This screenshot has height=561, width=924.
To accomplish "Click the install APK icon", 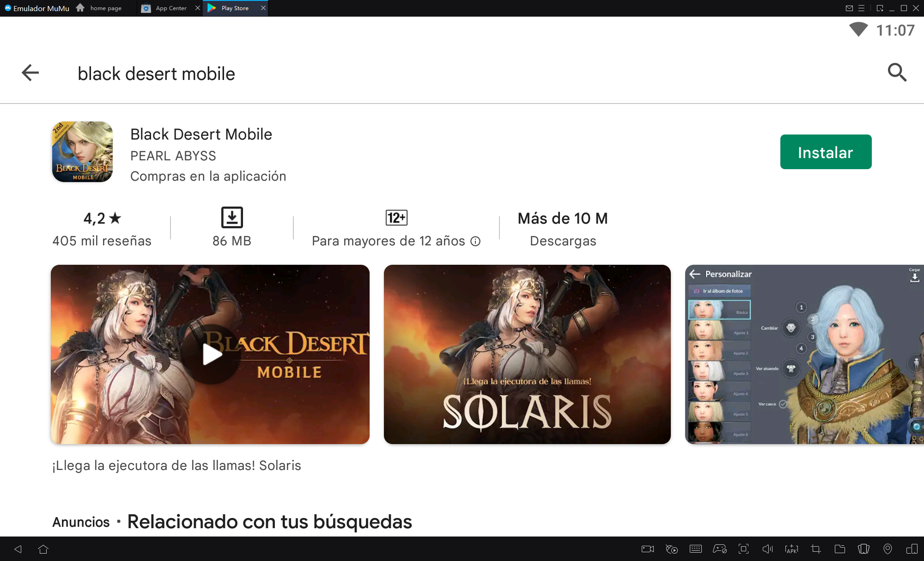I will click(x=791, y=549).
